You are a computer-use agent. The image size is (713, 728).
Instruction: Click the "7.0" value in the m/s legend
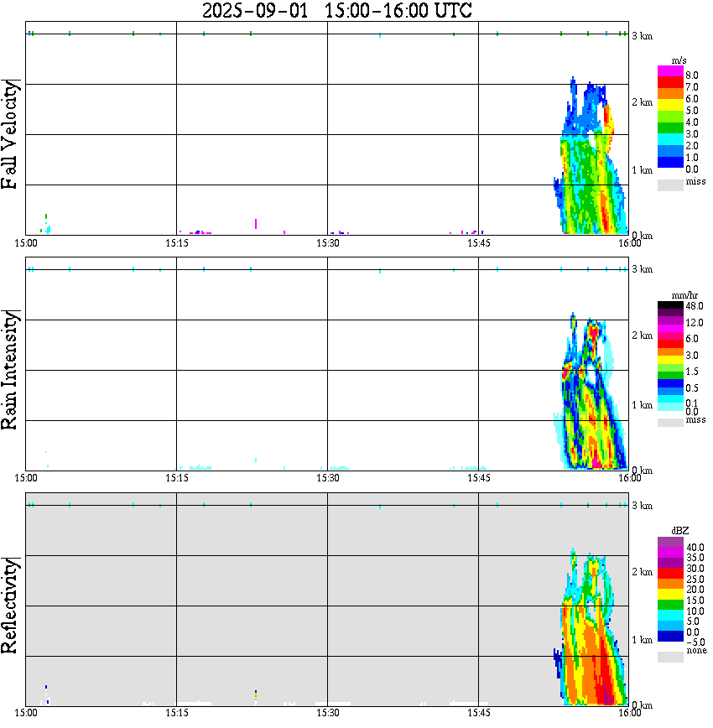click(692, 87)
